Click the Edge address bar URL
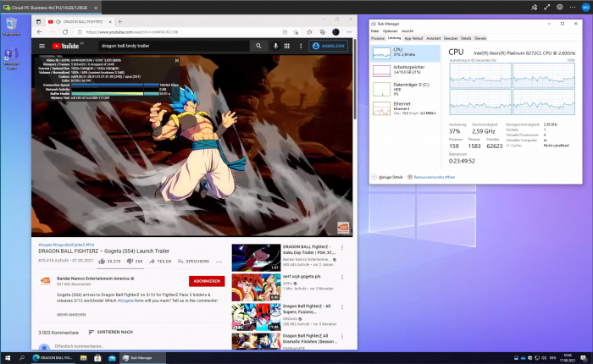 (x=132, y=32)
